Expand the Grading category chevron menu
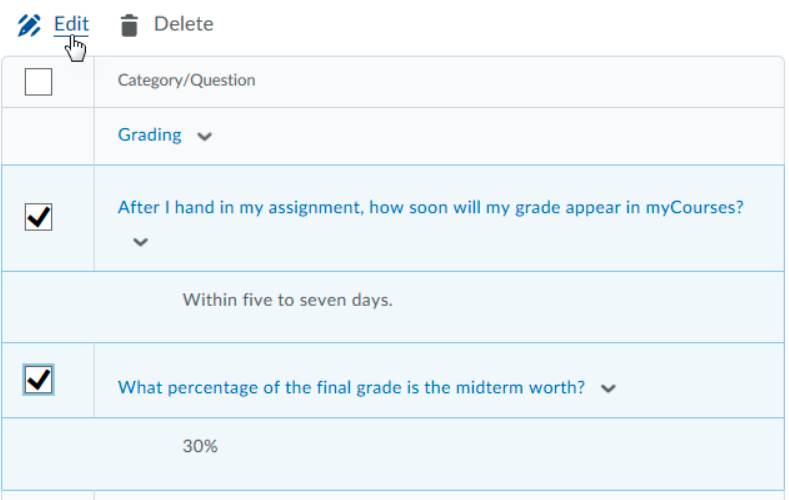This screenshot has width=789, height=500. (x=205, y=137)
